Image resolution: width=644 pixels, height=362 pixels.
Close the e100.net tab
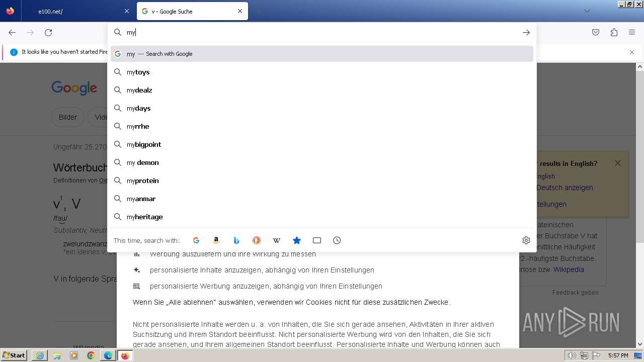[x=126, y=11]
